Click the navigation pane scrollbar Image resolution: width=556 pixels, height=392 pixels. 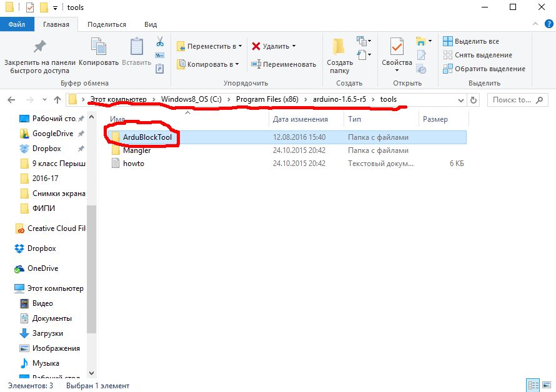click(x=91, y=269)
